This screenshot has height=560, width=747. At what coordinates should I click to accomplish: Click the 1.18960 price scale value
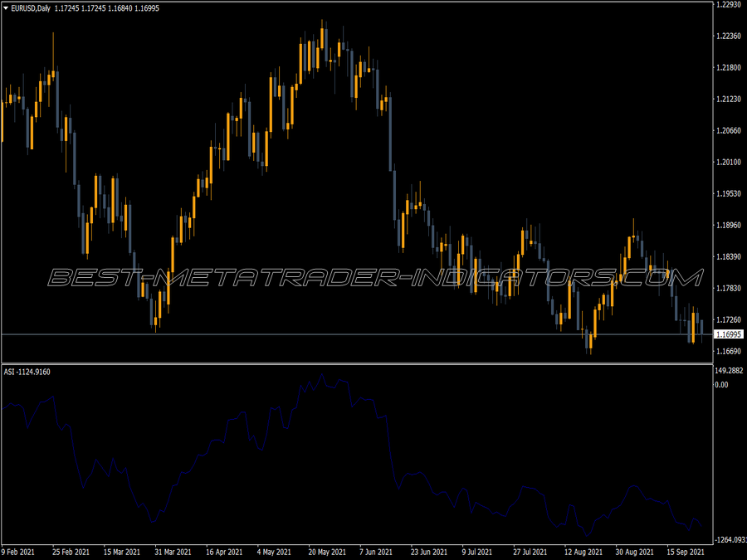(729, 225)
